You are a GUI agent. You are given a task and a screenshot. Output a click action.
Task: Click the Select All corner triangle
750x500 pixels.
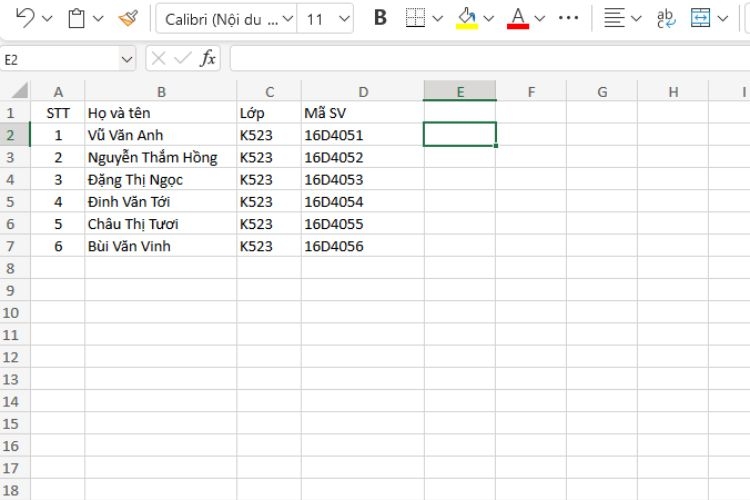(19, 90)
